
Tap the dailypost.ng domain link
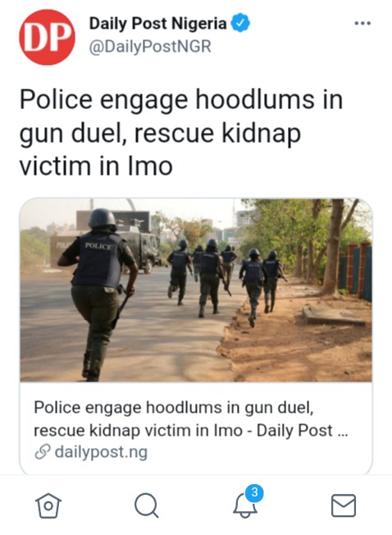101,452
